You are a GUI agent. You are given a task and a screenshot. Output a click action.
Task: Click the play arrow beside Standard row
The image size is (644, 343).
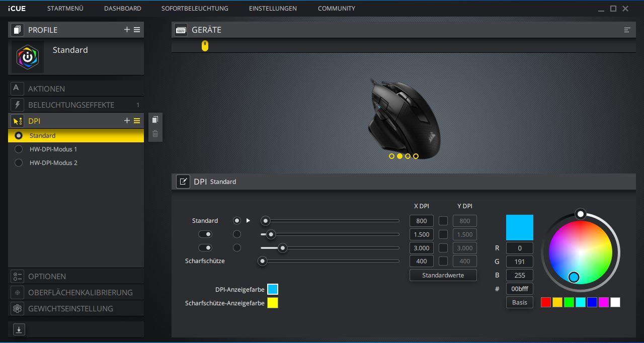tap(248, 220)
